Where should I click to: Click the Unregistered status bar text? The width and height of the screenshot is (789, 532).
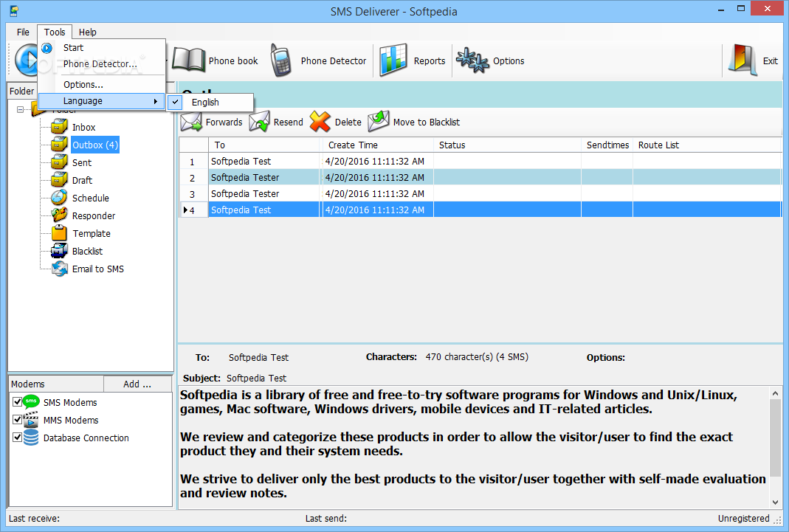[x=743, y=519]
